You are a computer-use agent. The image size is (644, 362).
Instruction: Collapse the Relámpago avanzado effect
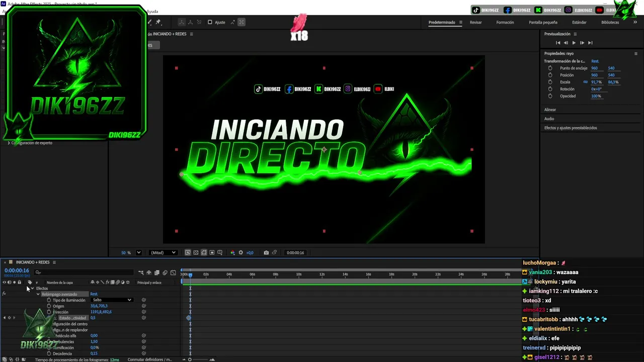(38, 294)
